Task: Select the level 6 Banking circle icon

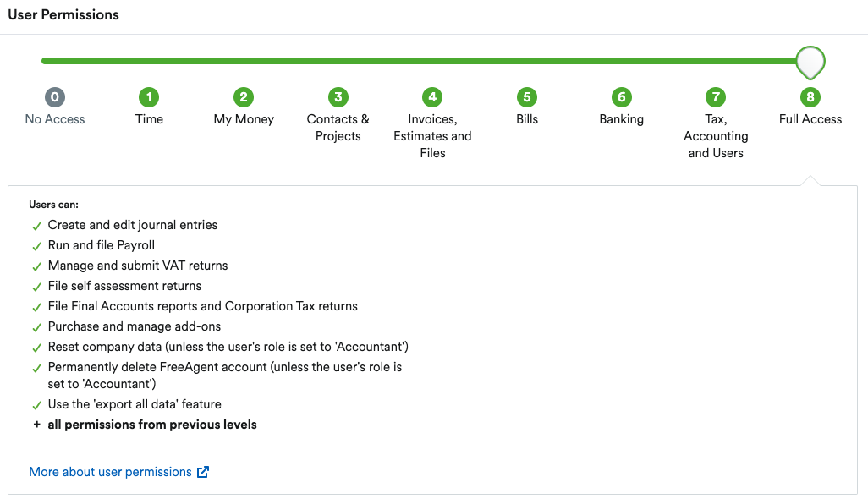Action: tap(622, 97)
